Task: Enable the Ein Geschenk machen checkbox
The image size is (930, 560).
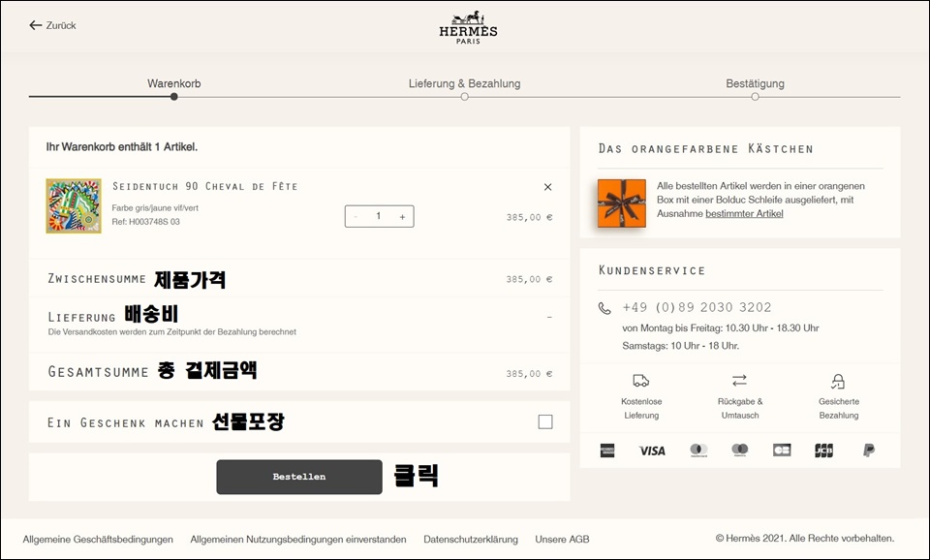Action: click(545, 421)
